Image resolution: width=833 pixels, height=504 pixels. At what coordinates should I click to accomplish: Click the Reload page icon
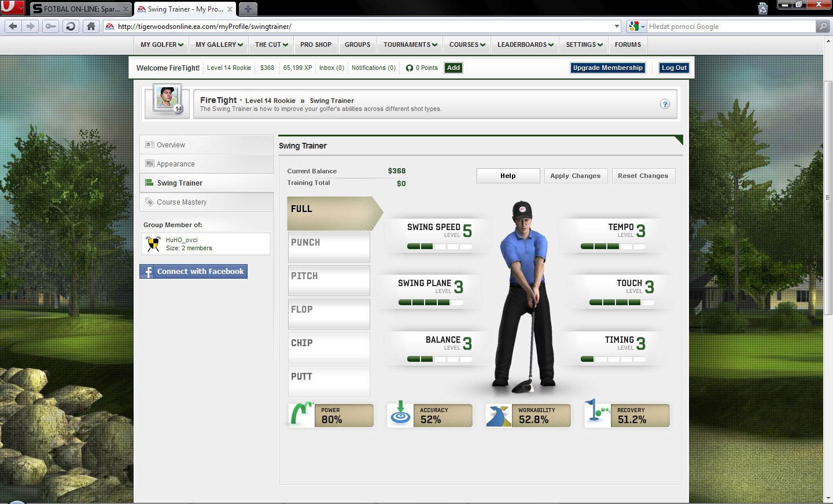coord(71,26)
